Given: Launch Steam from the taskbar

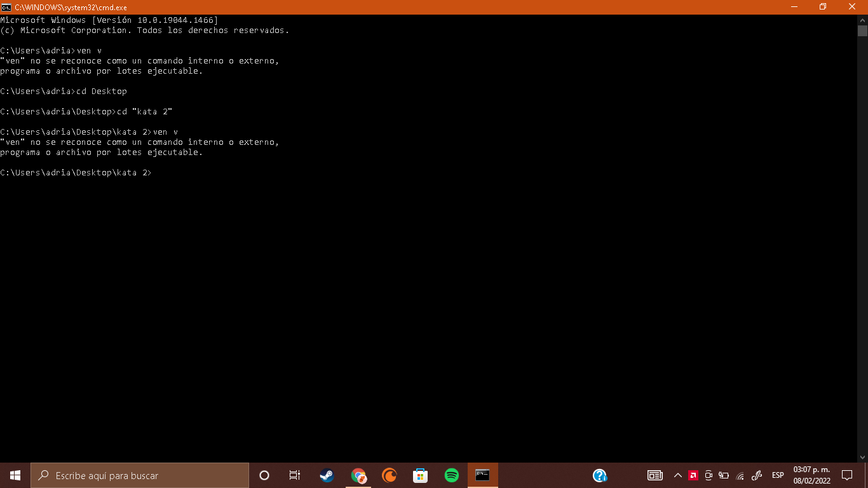Looking at the screenshot, I should pos(327,475).
